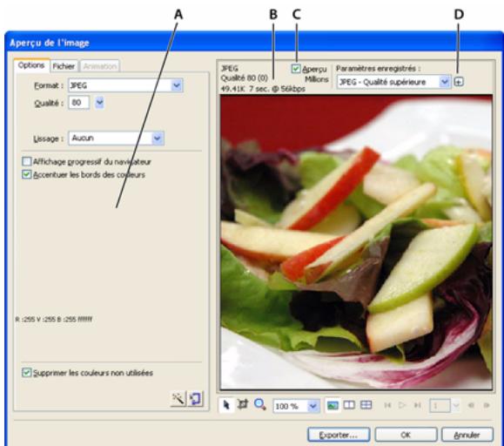Play the animation preview
The image size is (504, 446).
[x=402, y=405]
